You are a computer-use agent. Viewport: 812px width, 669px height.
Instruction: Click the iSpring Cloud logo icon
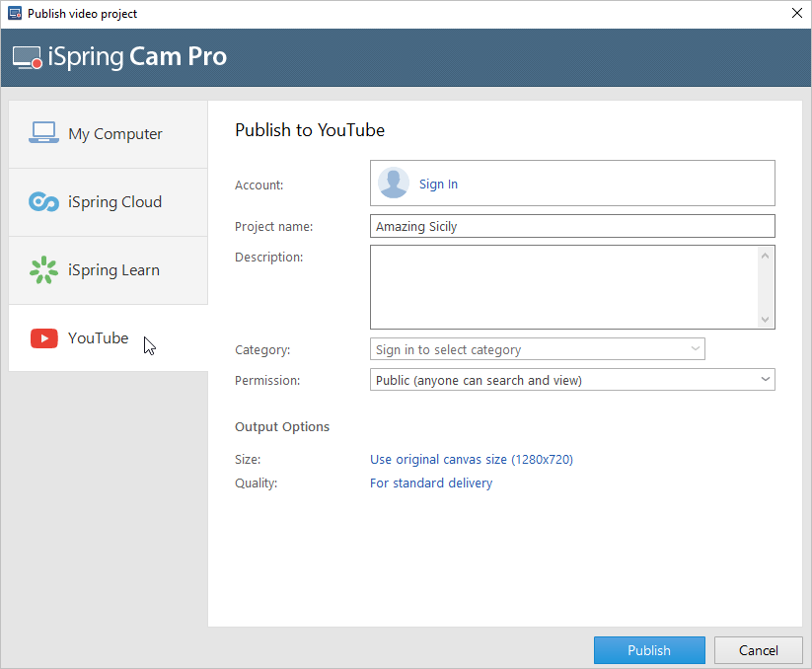tap(43, 201)
